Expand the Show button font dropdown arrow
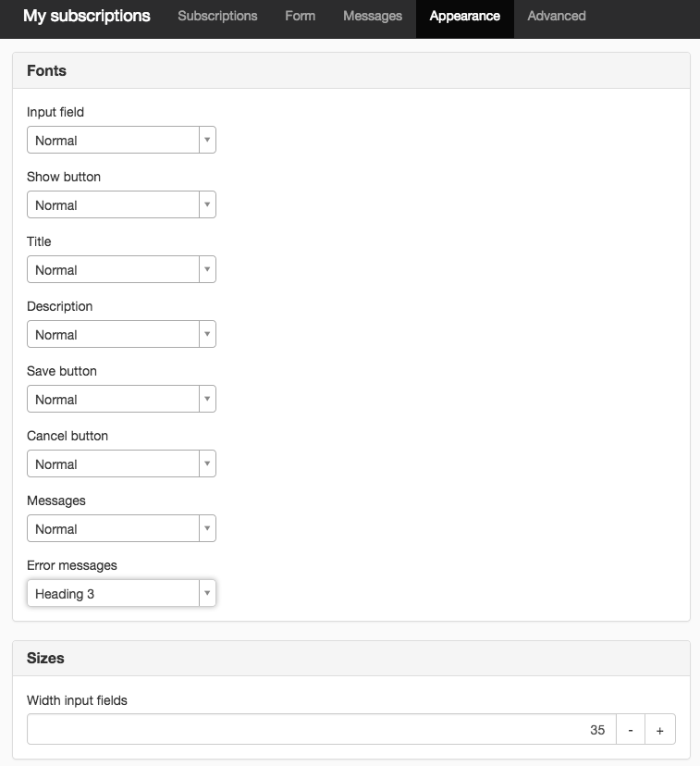The width and height of the screenshot is (700, 766). pos(207,204)
